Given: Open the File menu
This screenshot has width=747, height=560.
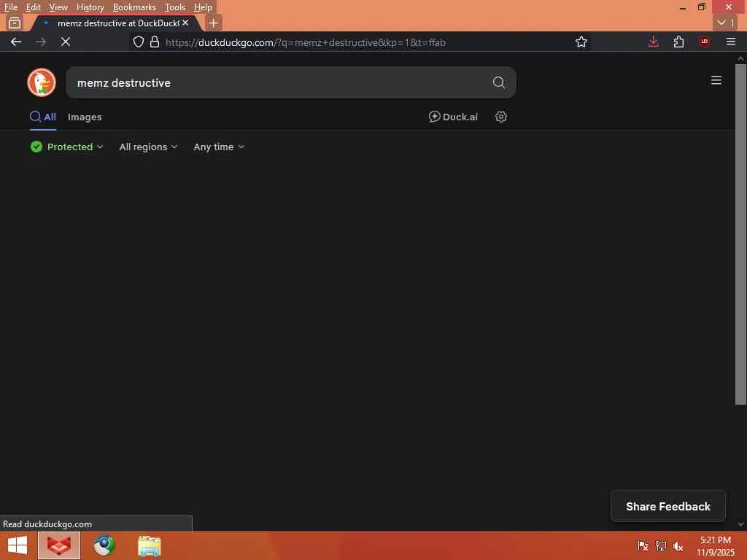Looking at the screenshot, I should click(10, 7).
